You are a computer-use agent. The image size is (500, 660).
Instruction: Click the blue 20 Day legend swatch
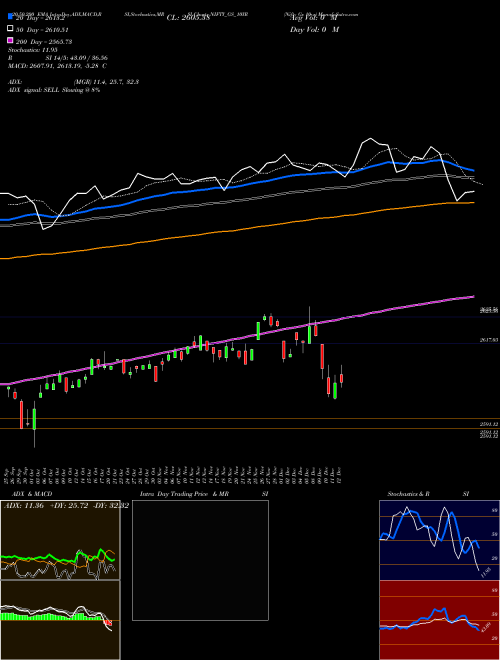[10, 17]
